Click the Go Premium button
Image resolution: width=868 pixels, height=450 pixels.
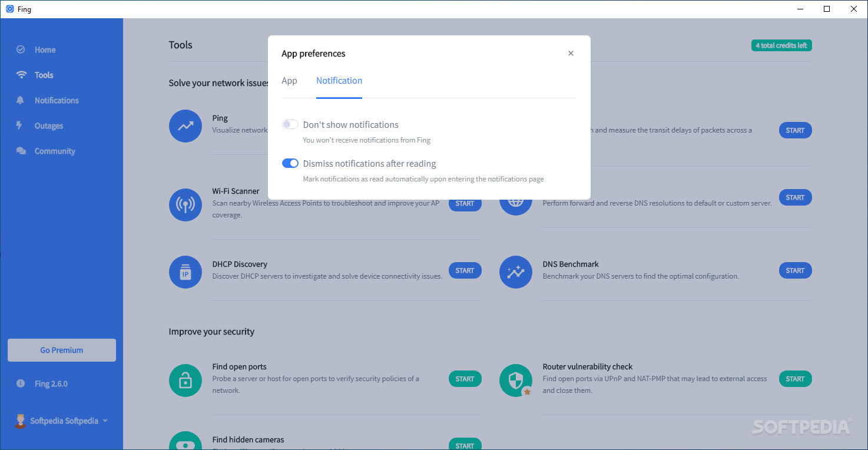(x=62, y=350)
